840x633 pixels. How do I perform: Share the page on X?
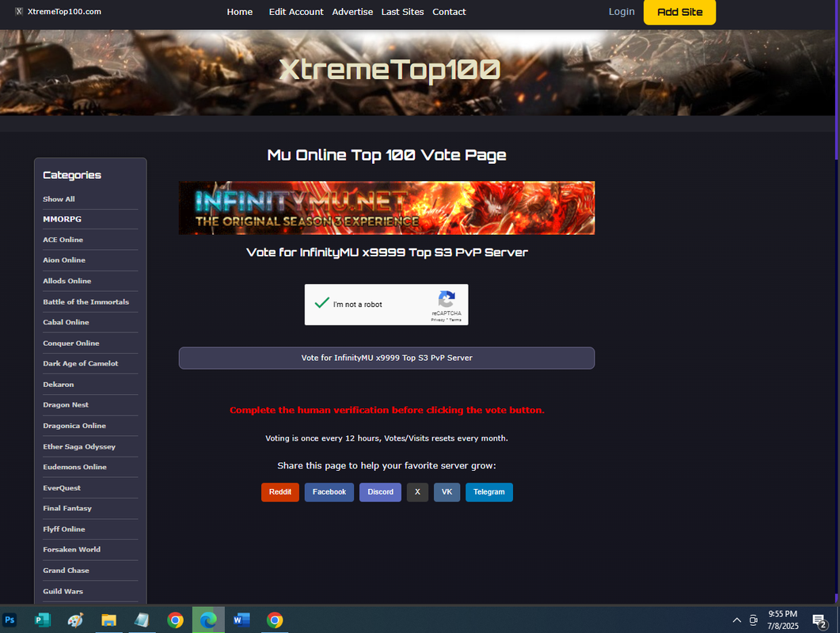(417, 492)
